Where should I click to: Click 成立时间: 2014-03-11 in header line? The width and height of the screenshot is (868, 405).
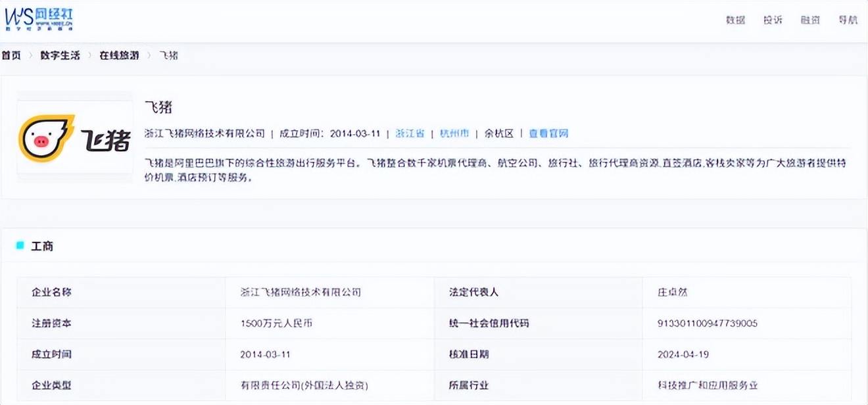coord(330,133)
